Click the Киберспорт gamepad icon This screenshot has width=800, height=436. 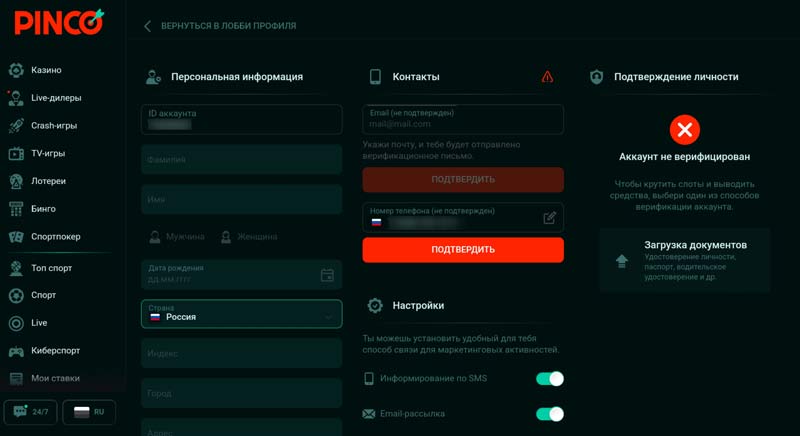pyautogui.click(x=16, y=351)
